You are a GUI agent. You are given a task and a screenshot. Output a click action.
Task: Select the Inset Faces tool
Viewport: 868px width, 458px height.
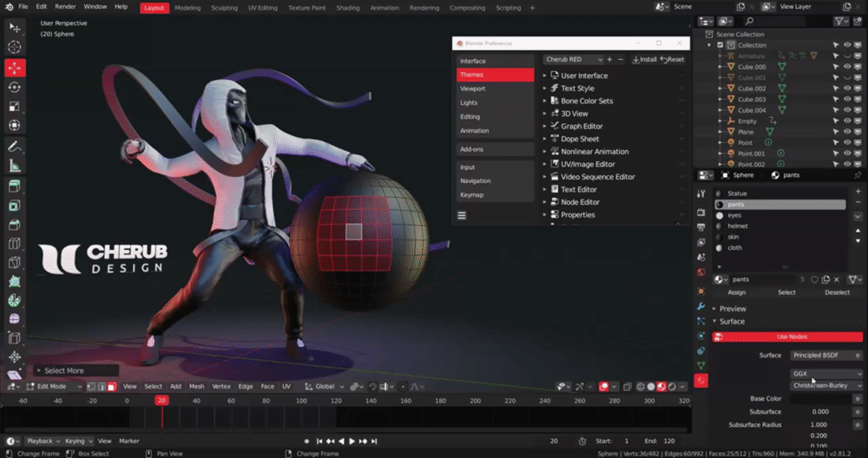[15, 206]
